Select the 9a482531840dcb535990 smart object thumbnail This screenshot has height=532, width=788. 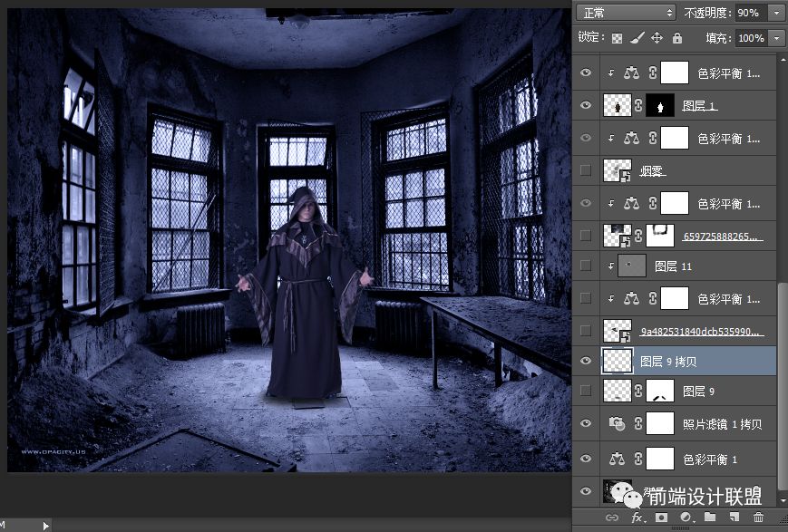point(618,331)
